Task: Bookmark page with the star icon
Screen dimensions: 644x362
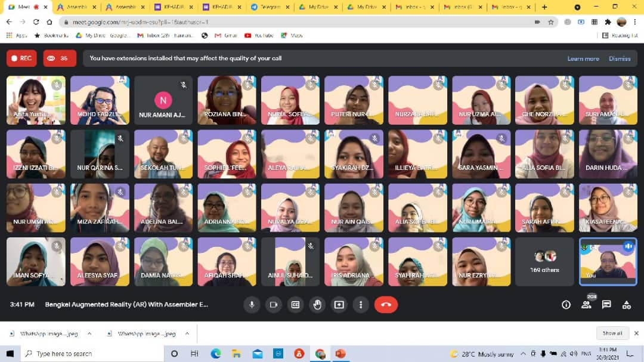Action: [x=551, y=21]
